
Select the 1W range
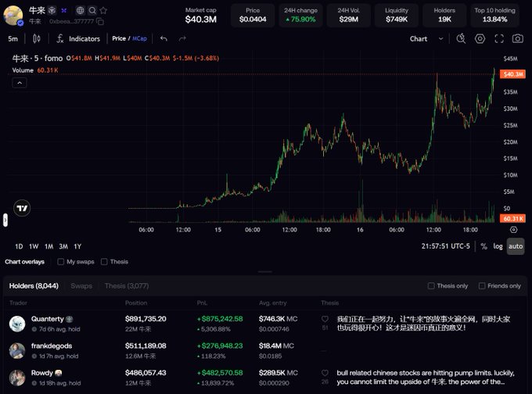34,246
